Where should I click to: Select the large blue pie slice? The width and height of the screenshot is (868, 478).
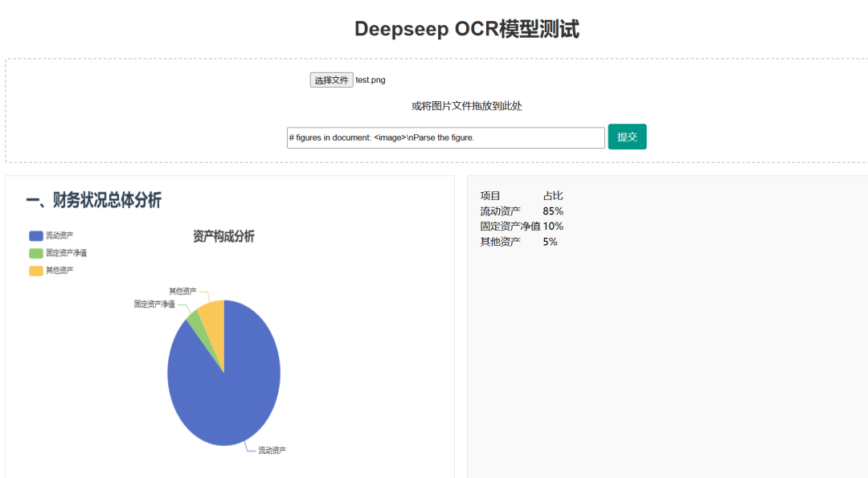tap(229, 386)
